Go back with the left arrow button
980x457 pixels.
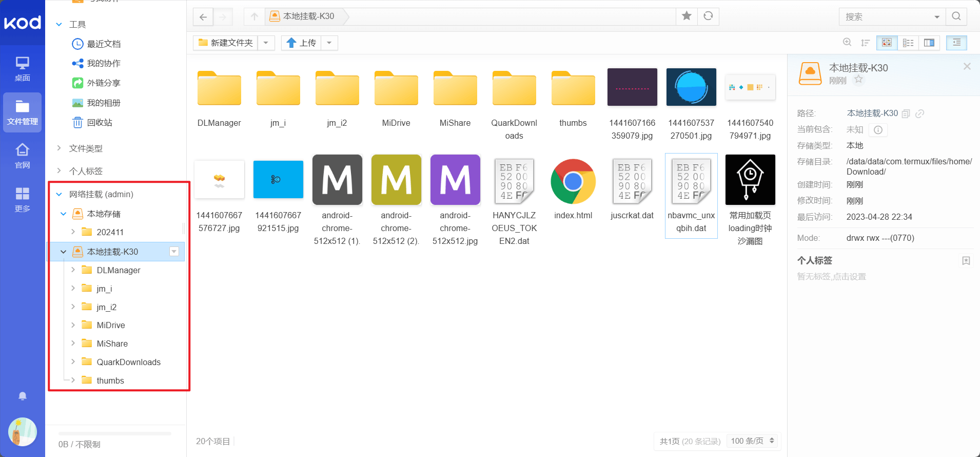click(x=203, y=17)
